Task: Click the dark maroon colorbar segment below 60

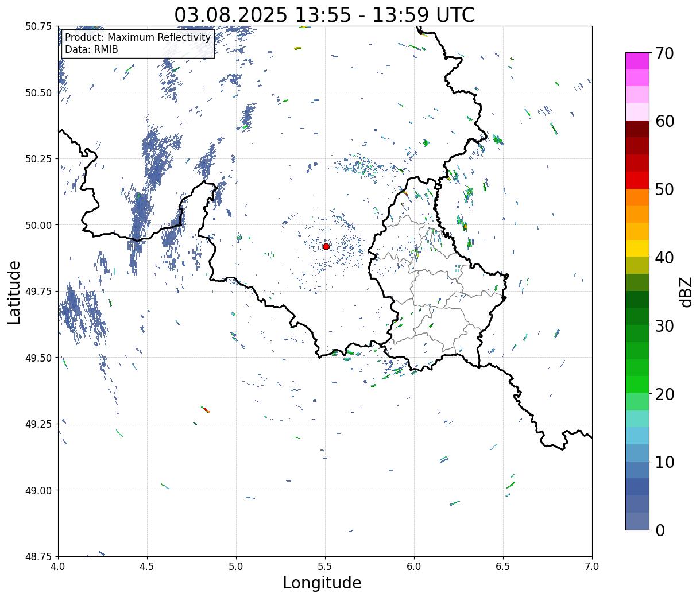Action: pyautogui.click(x=637, y=129)
